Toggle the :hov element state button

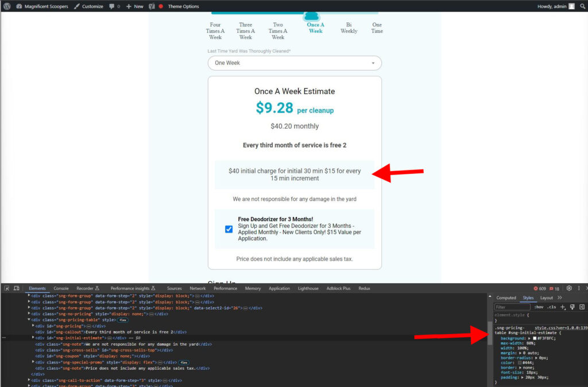pos(539,307)
